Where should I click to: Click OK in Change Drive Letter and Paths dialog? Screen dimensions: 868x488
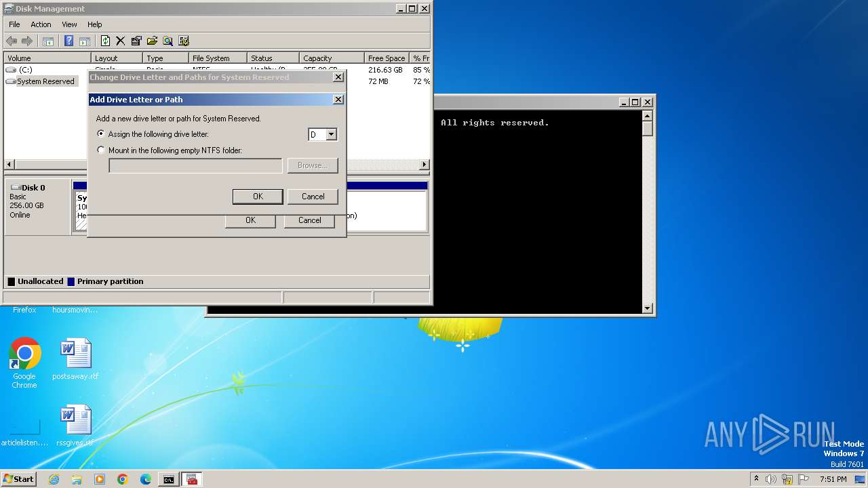[x=250, y=220]
